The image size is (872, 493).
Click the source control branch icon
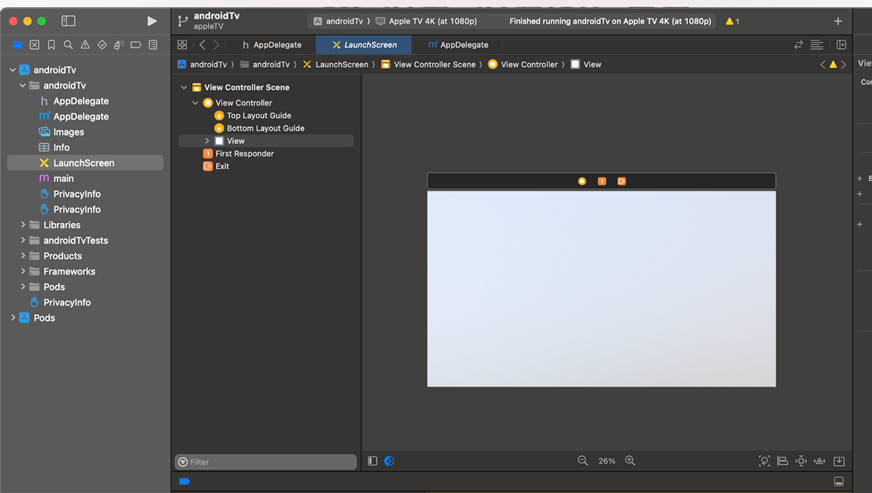point(182,21)
